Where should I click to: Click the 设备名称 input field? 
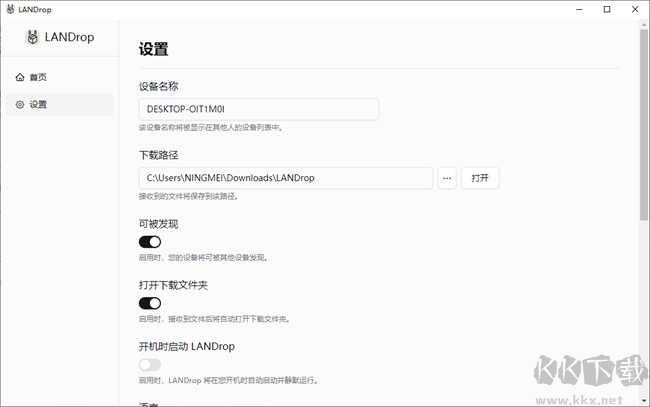pos(259,109)
